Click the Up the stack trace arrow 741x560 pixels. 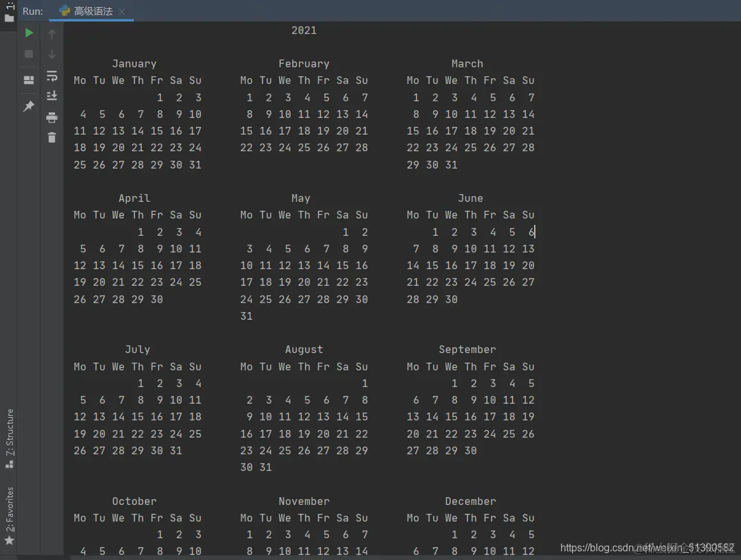tap(52, 33)
